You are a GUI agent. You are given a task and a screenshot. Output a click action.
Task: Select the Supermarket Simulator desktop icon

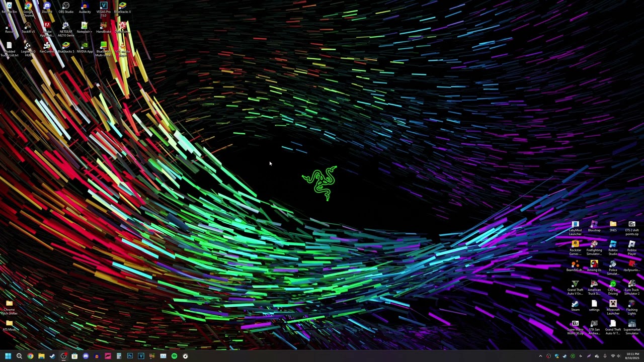pos(632,328)
